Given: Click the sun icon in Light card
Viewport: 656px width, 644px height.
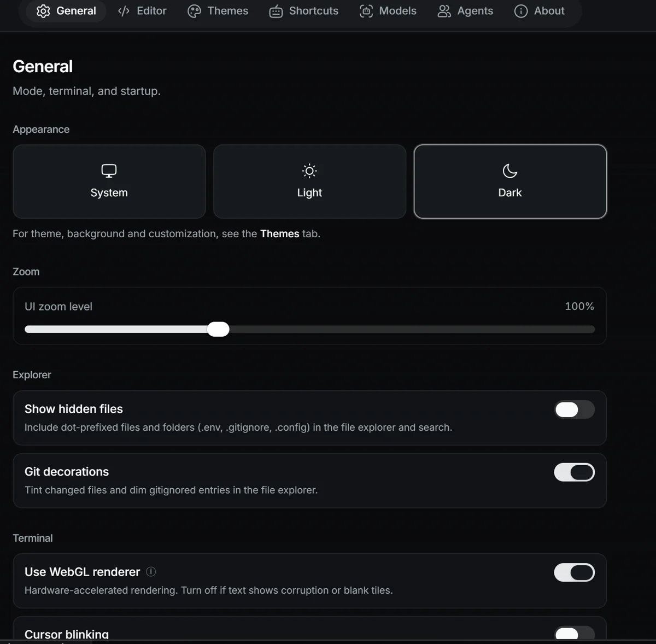Looking at the screenshot, I should [x=309, y=171].
